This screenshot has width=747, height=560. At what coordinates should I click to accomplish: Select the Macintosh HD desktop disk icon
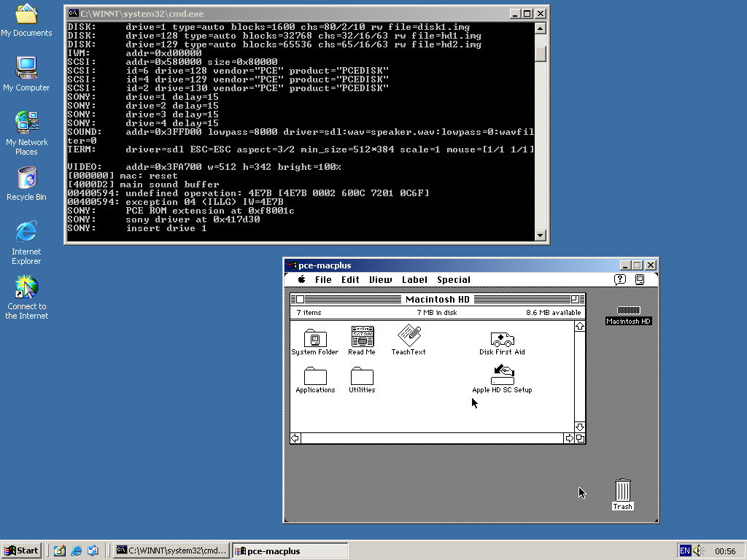tap(628, 311)
